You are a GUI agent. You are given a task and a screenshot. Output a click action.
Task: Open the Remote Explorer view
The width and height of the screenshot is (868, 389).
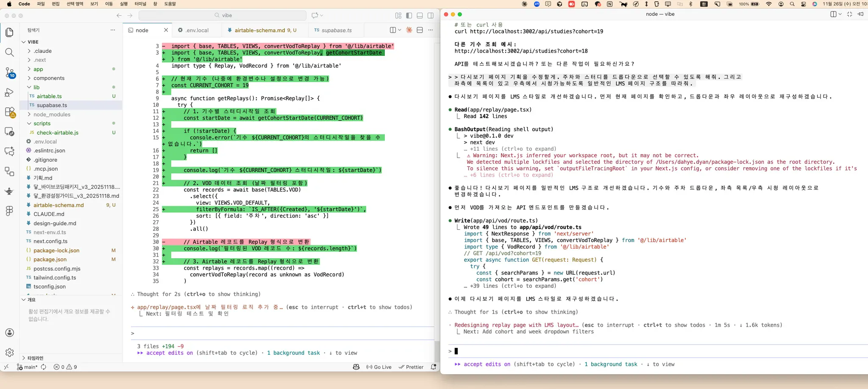pos(9,132)
